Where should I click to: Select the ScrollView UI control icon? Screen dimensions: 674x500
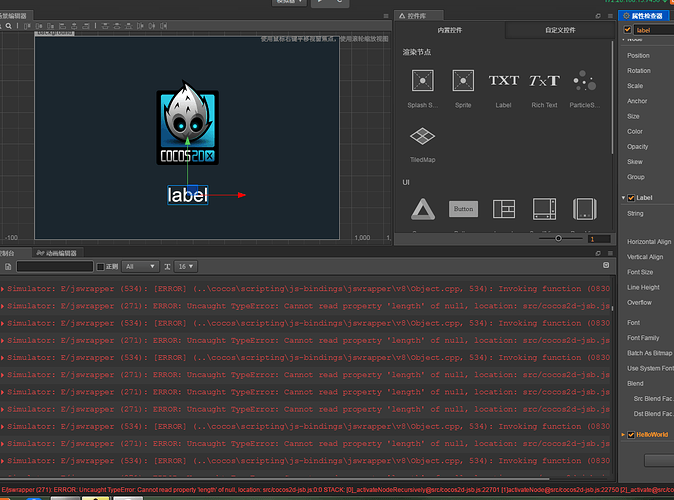click(544, 209)
